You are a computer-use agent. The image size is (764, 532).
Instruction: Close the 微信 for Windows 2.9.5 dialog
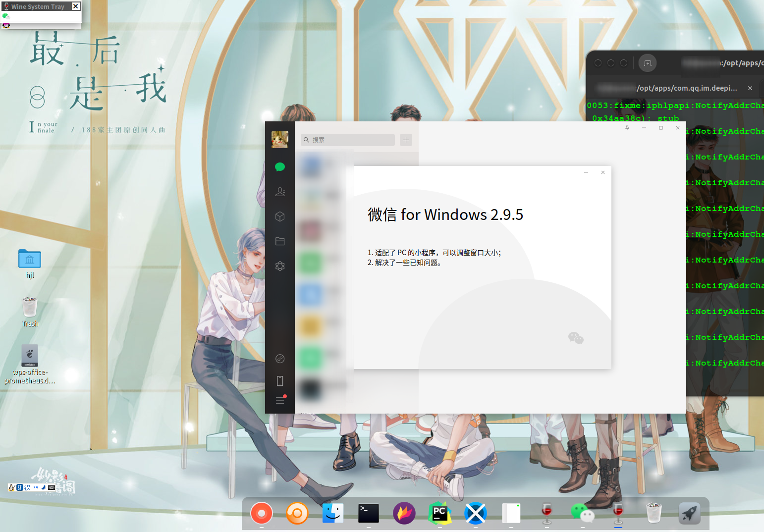coord(603,172)
